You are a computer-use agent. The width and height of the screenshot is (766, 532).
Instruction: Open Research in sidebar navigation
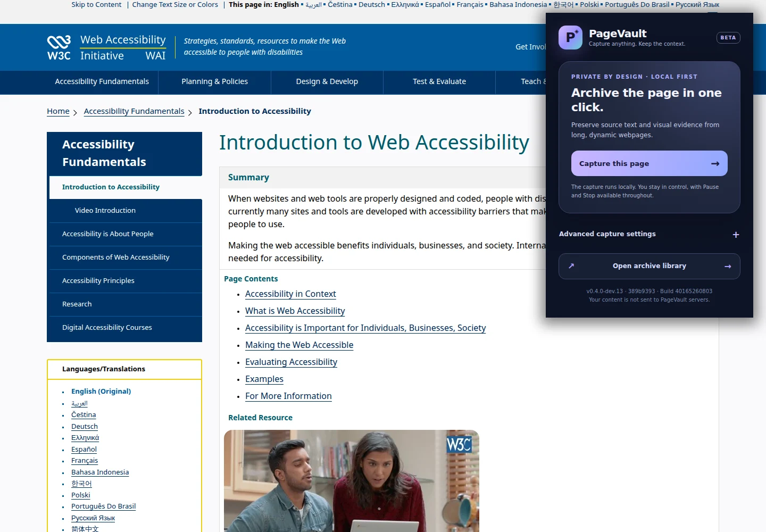(x=126, y=304)
